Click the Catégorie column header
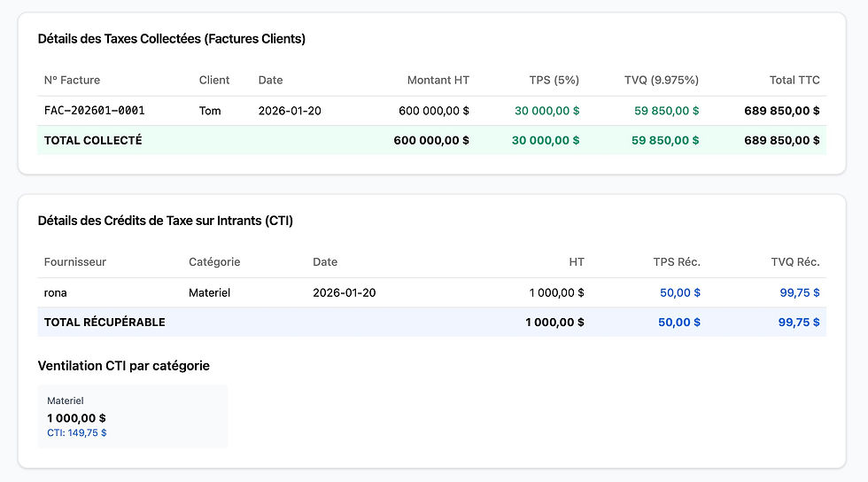 pos(214,261)
